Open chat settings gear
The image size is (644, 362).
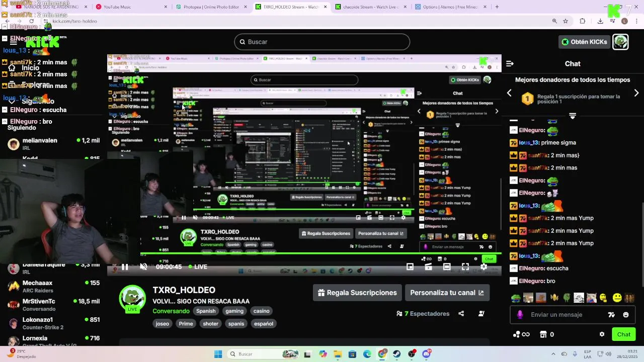pos(602,334)
